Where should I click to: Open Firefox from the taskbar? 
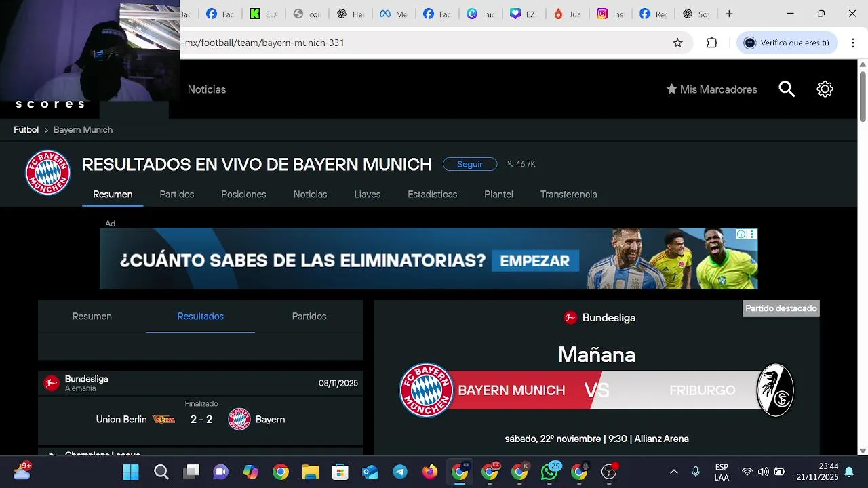click(430, 472)
